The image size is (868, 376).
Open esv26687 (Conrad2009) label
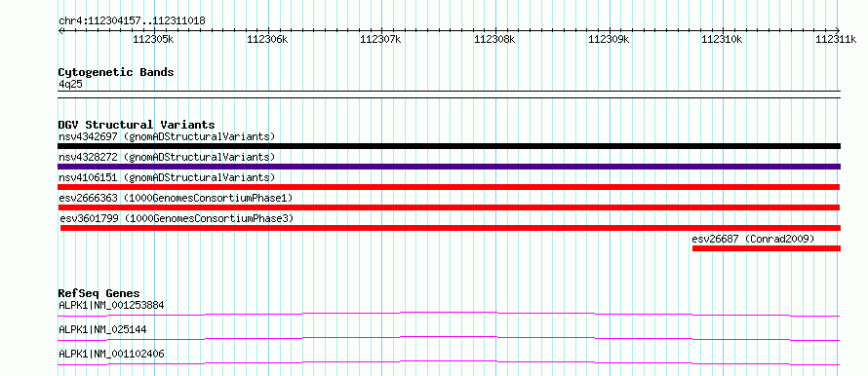click(754, 239)
